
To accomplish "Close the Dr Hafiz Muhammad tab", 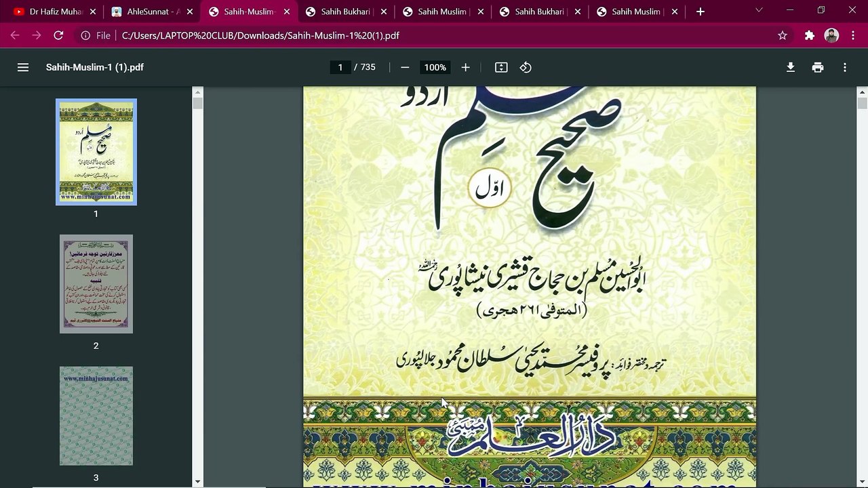I will click(x=93, y=12).
